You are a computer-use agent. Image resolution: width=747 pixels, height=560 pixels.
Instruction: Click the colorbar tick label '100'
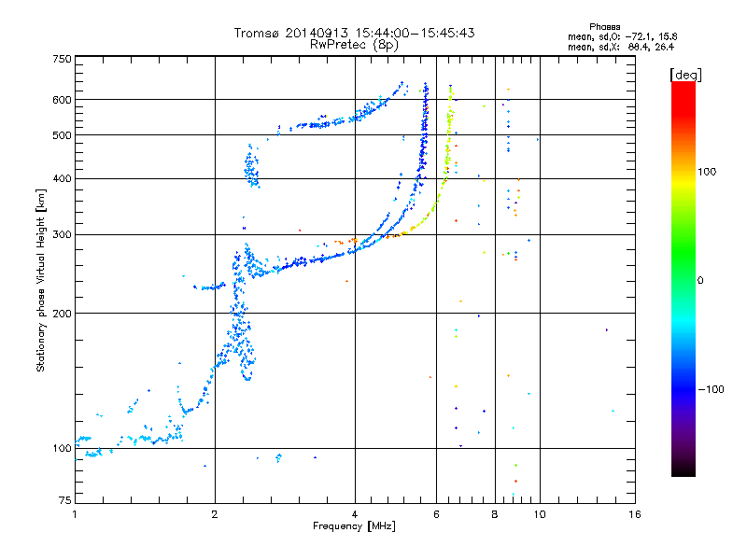(707, 172)
